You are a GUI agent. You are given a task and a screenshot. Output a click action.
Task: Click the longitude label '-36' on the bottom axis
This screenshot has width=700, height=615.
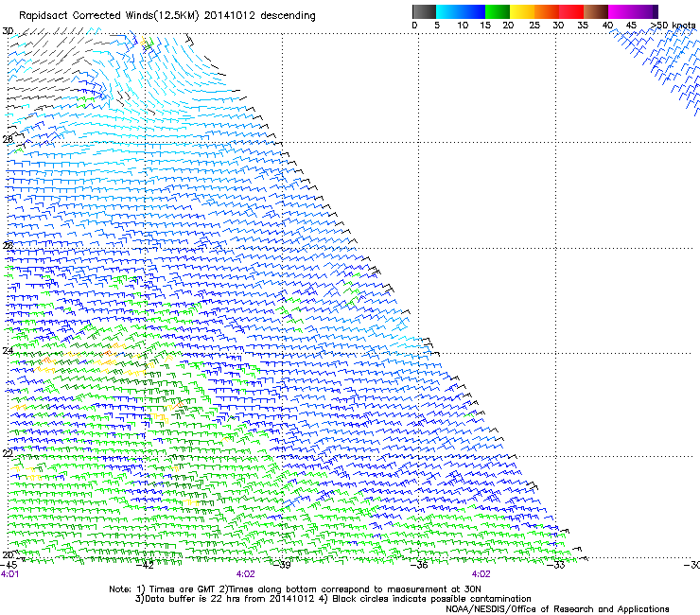pyautogui.click(x=419, y=565)
